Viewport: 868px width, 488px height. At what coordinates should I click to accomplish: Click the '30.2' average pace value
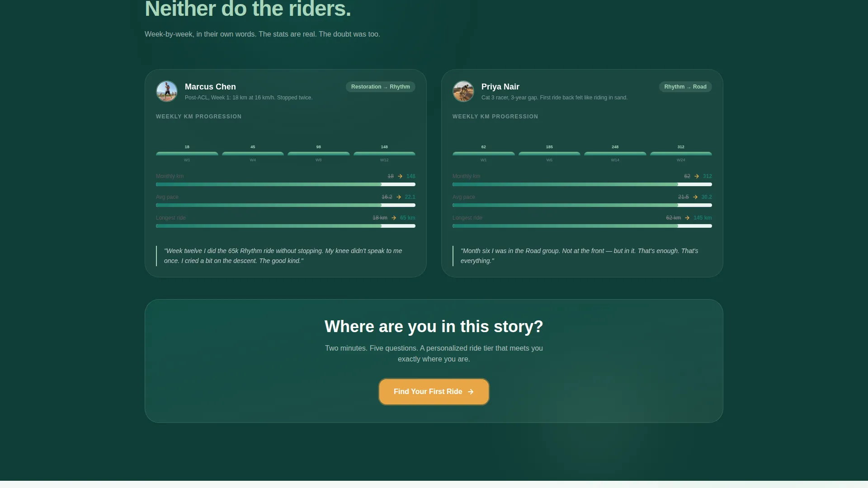click(x=707, y=197)
